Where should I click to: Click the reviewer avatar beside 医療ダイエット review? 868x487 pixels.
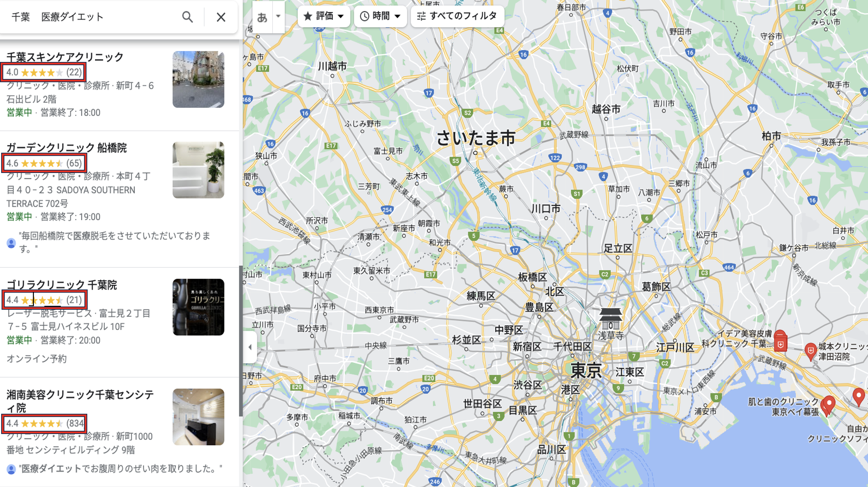click(x=11, y=469)
